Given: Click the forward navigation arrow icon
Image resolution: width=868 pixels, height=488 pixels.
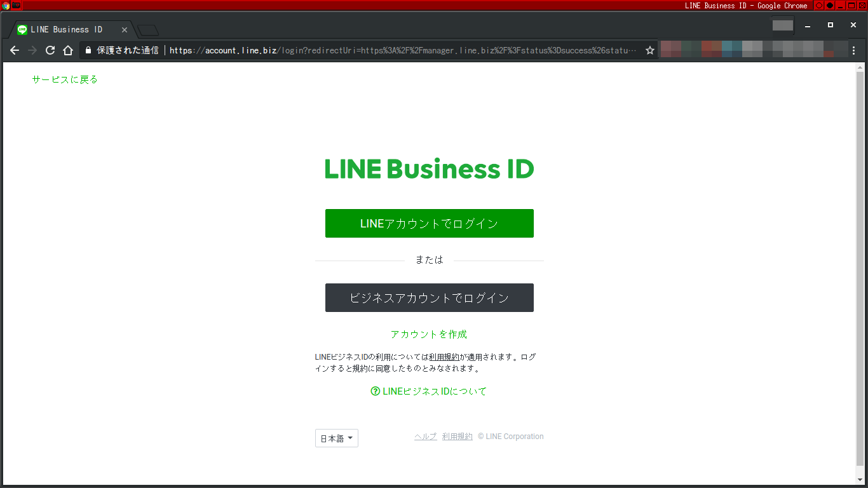Looking at the screenshot, I should [32, 50].
